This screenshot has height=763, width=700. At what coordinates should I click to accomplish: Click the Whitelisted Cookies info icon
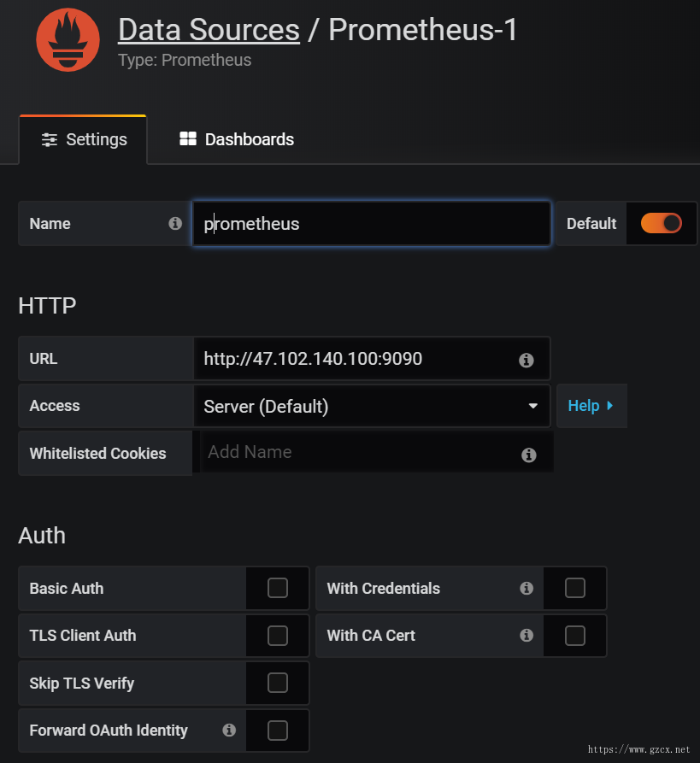click(x=529, y=455)
